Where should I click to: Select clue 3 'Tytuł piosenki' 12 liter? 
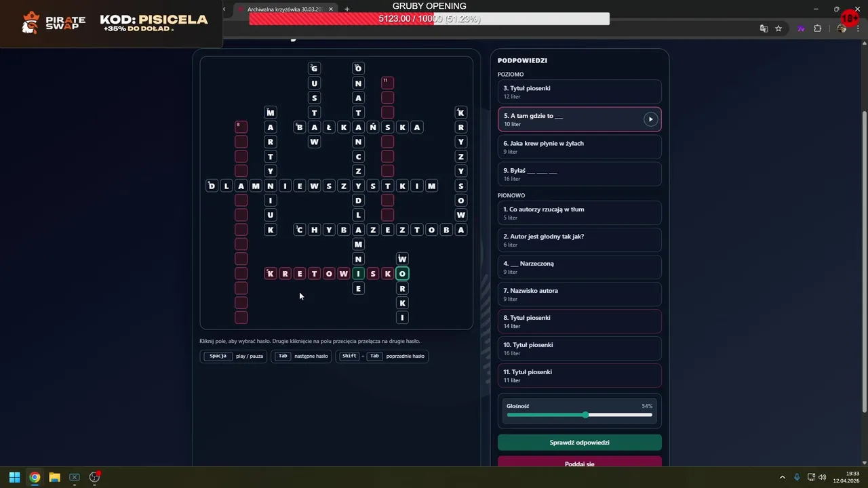click(579, 92)
